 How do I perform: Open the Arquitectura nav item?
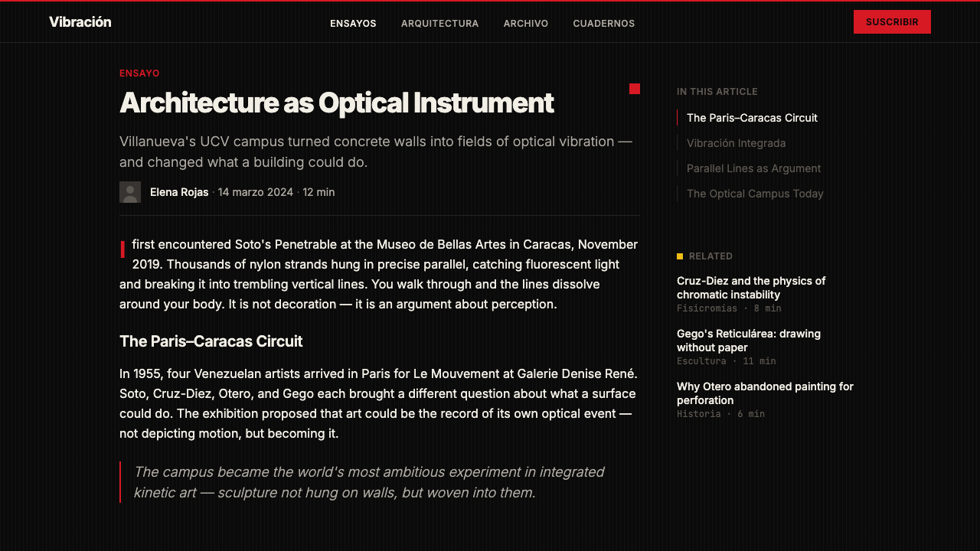coord(439,24)
